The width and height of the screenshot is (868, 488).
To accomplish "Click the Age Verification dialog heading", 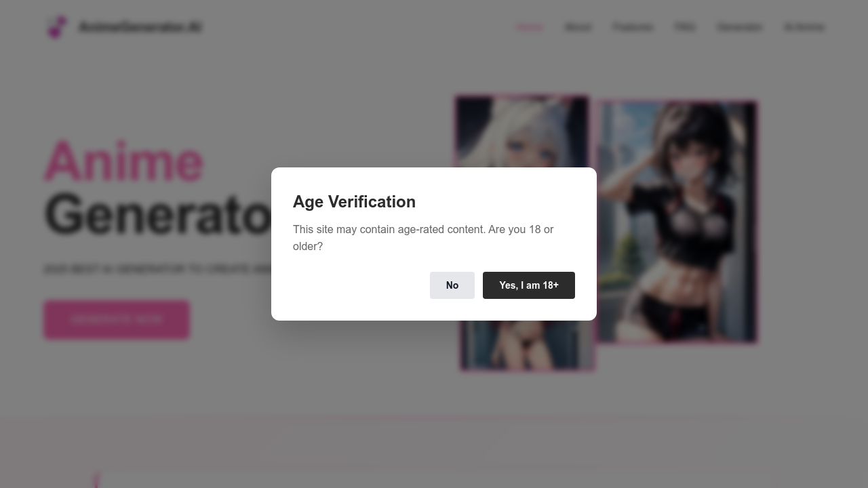I will click(354, 201).
